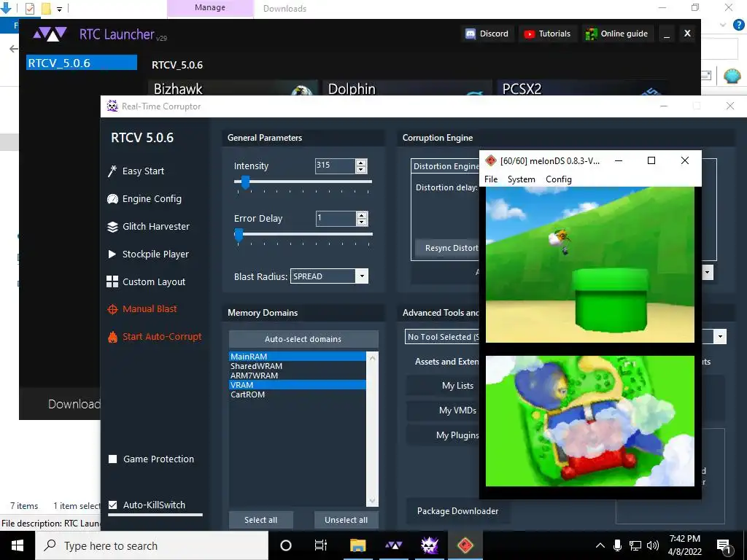Image resolution: width=747 pixels, height=560 pixels.
Task: Click Discord logo in RTC Launcher
Action: (x=471, y=34)
